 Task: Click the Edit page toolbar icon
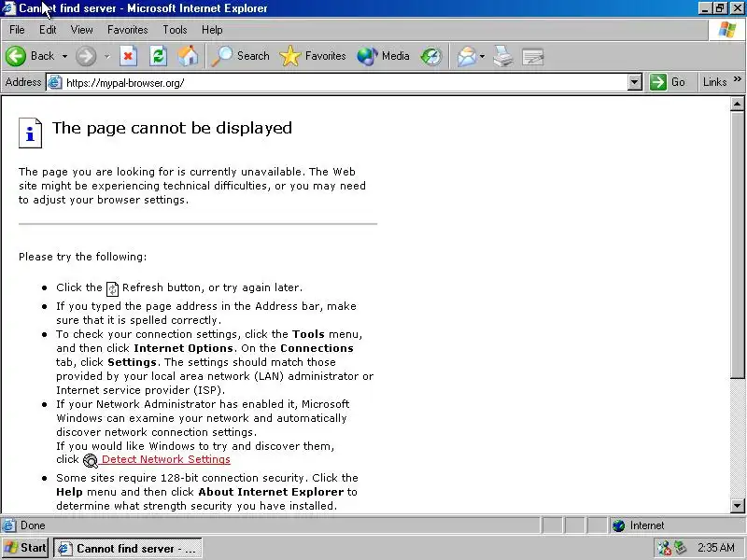tap(533, 56)
